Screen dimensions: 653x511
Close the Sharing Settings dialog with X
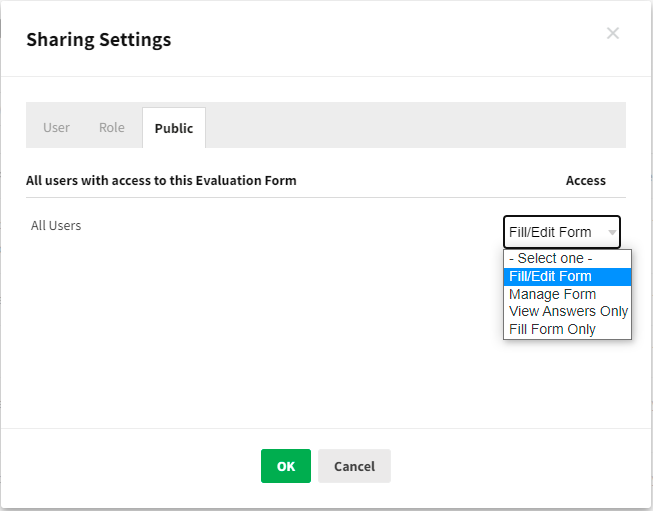pyautogui.click(x=613, y=34)
